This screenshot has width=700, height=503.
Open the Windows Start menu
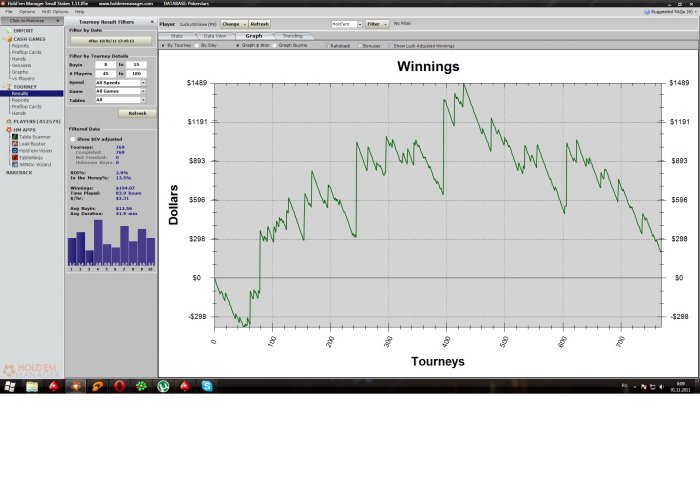point(10,386)
